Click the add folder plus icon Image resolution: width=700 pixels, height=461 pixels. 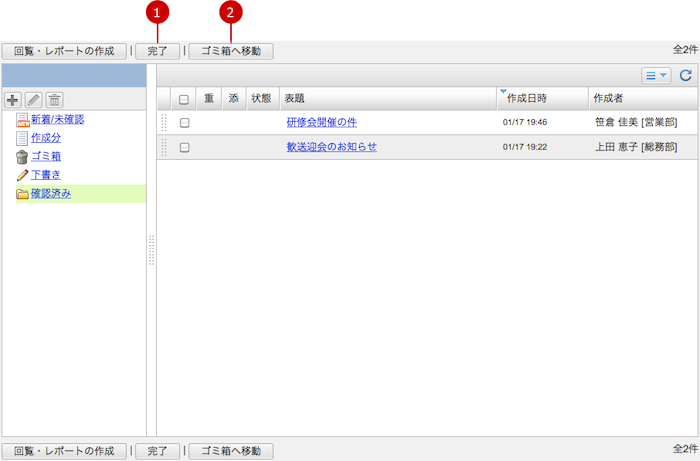[x=12, y=100]
